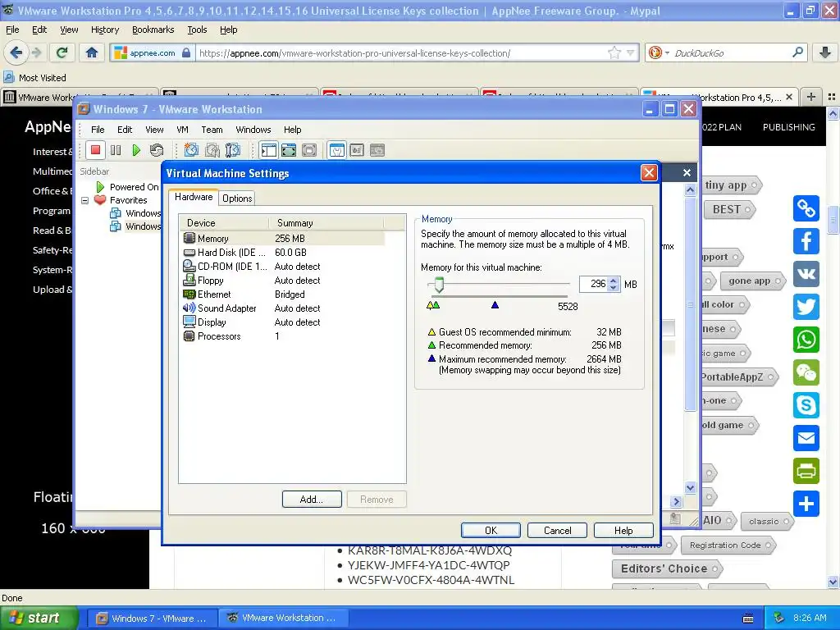Click the red Power Off button in VMware toolbar
The image size is (840, 630).
pyautogui.click(x=95, y=151)
